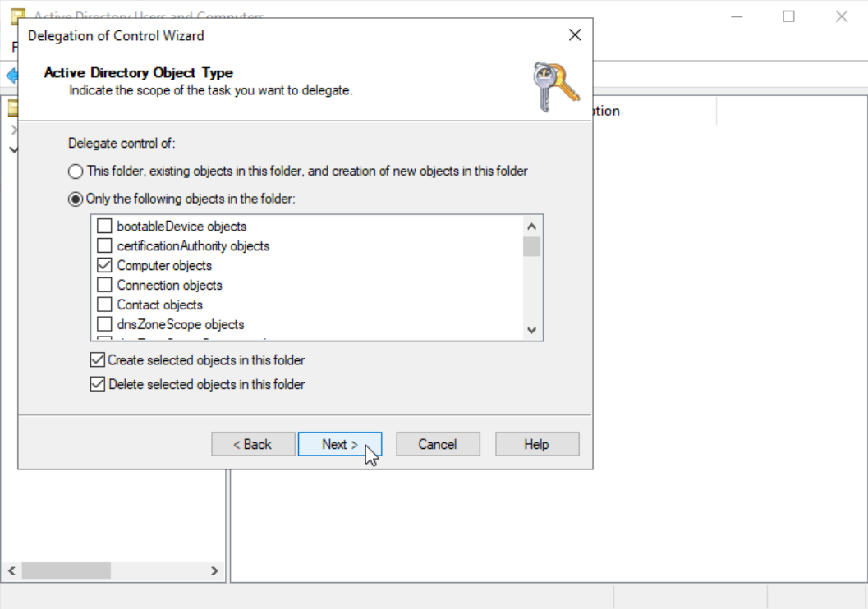Screen dimensions: 868x609
Task: Click the 'Delegate control of:' label
Action: point(122,144)
